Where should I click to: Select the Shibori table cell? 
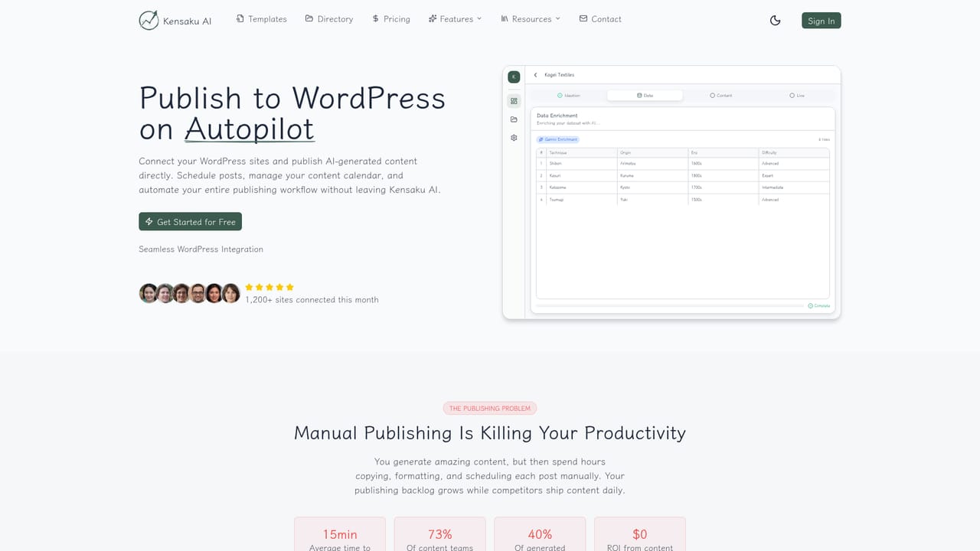click(582, 164)
